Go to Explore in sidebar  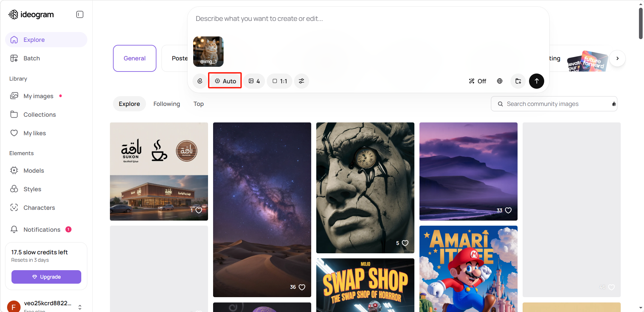coord(46,40)
